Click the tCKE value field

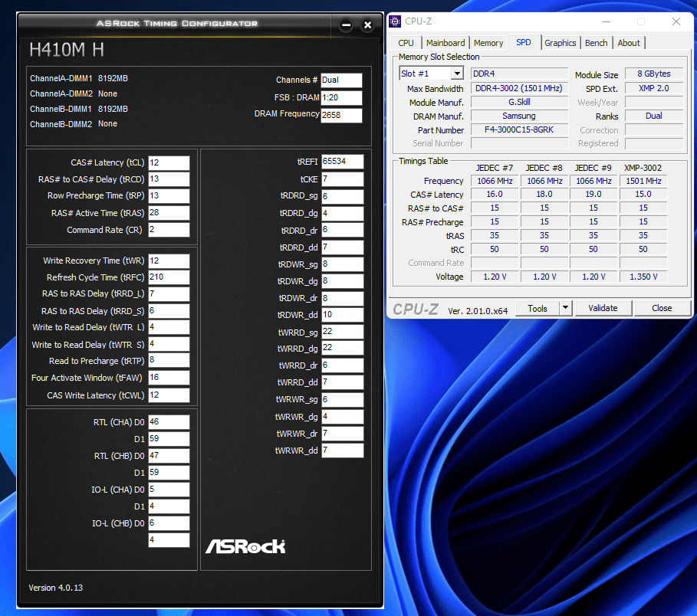(342, 179)
